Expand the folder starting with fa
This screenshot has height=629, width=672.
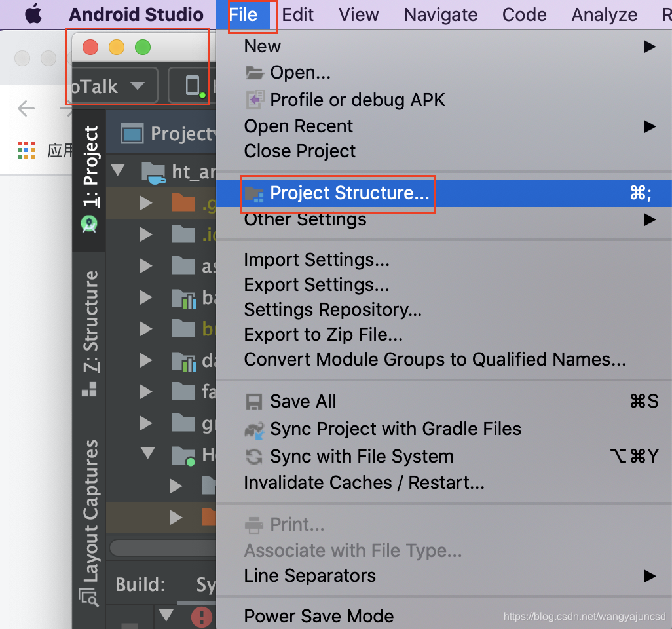(146, 392)
